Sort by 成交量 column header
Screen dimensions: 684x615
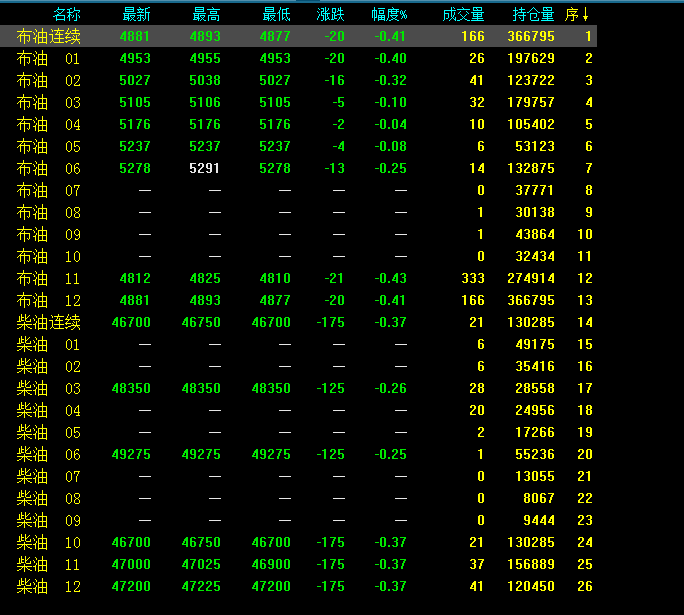(463, 15)
